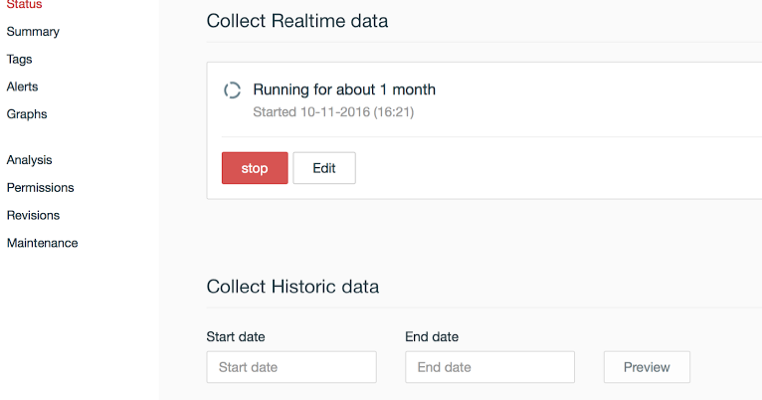Open the Status page in sidebar
This screenshot has height=400, width=762.
pyautogui.click(x=25, y=5)
